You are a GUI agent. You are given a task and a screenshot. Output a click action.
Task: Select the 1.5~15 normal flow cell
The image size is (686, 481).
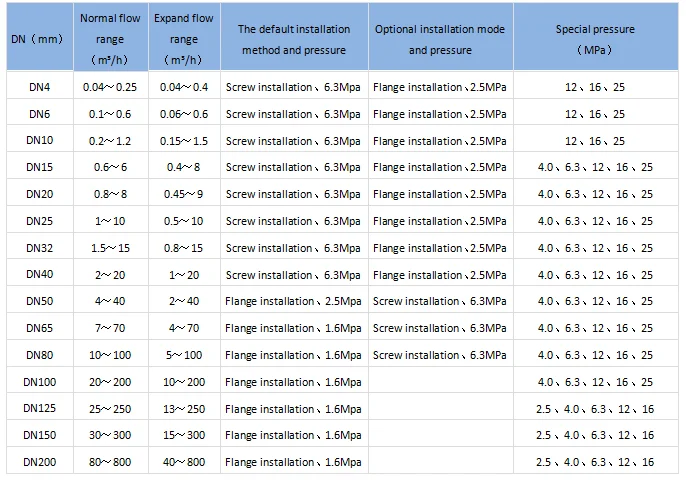[x=110, y=248]
